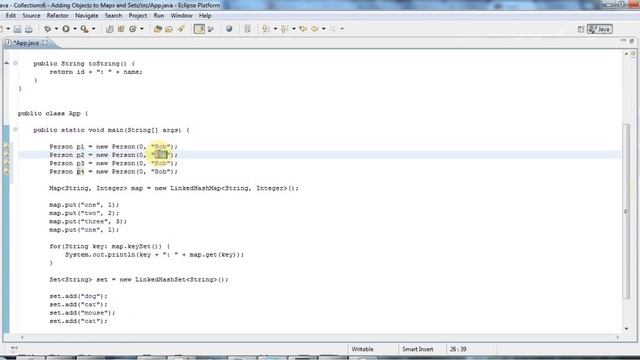The image size is (640, 360).
Task: Run the program with the green Run icon
Action: [x=66, y=29]
